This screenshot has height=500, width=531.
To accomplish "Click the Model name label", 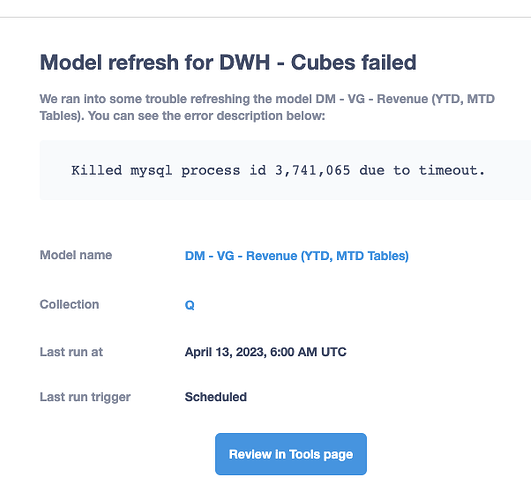I will pos(76,255).
